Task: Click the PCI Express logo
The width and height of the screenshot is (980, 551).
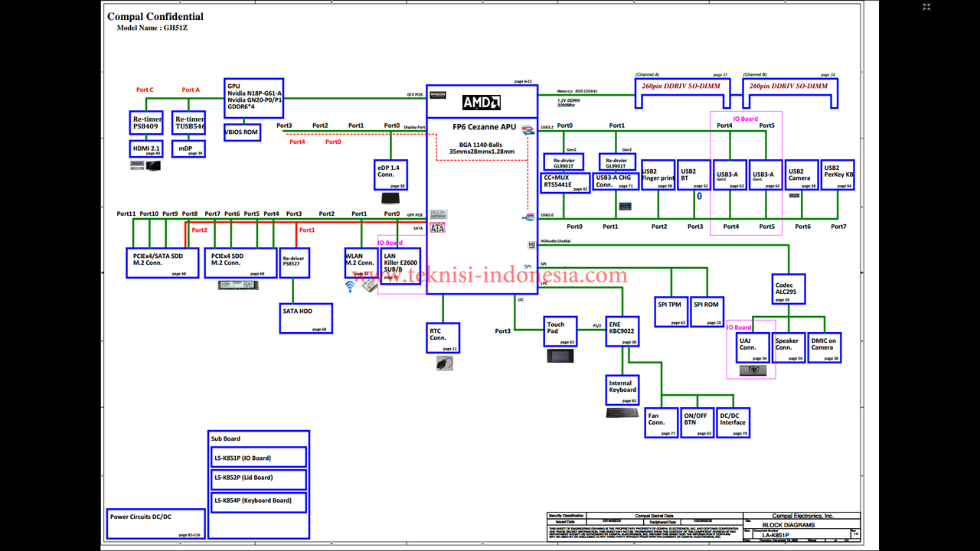Action: (x=439, y=214)
